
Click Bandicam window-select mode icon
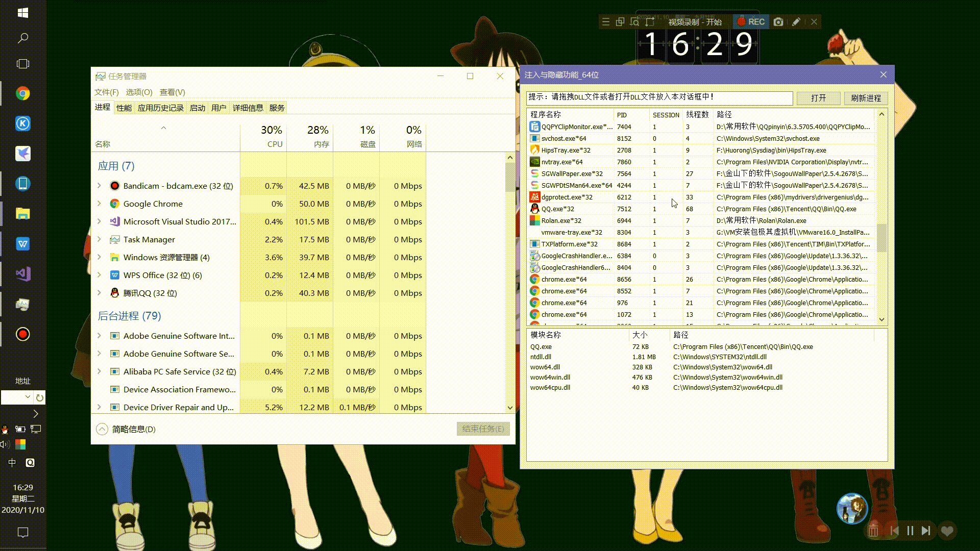point(620,22)
